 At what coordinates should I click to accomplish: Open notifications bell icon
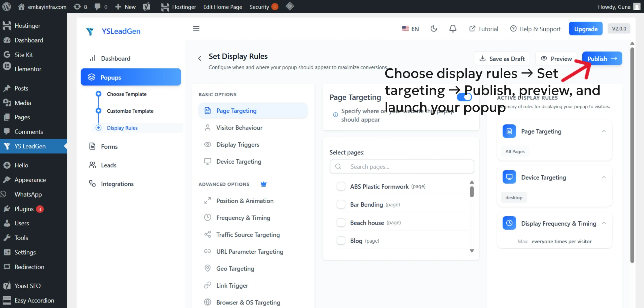pos(453,29)
